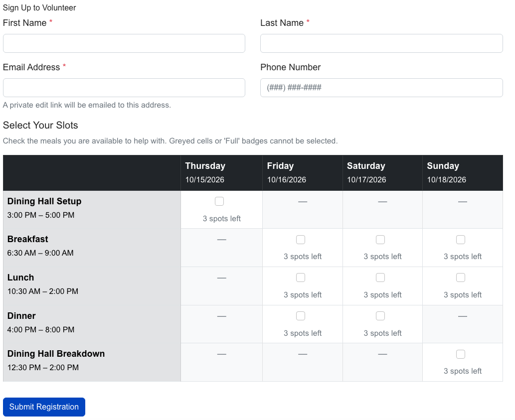Click '10:30 AM – 2:00 PM' time text
The image size is (515, 420).
[43, 291]
